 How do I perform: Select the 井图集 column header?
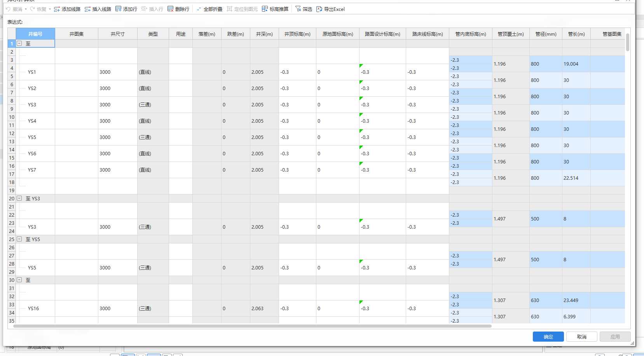[x=77, y=34]
